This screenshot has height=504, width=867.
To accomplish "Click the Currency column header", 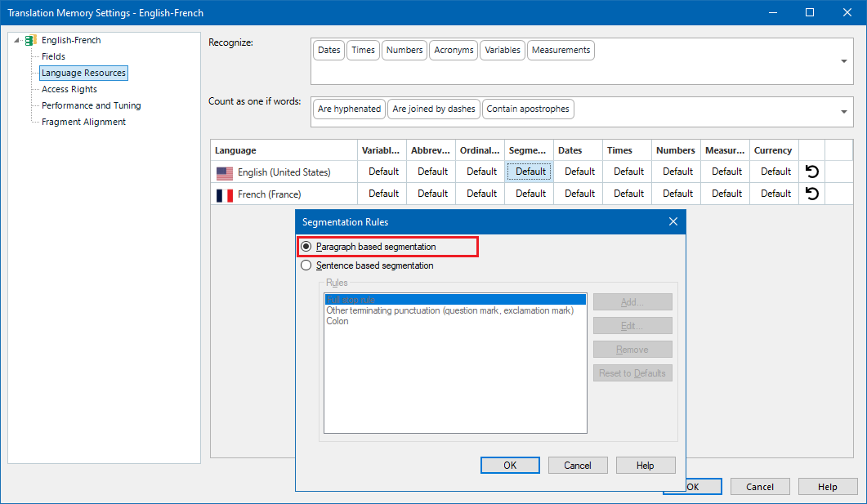I will point(774,150).
